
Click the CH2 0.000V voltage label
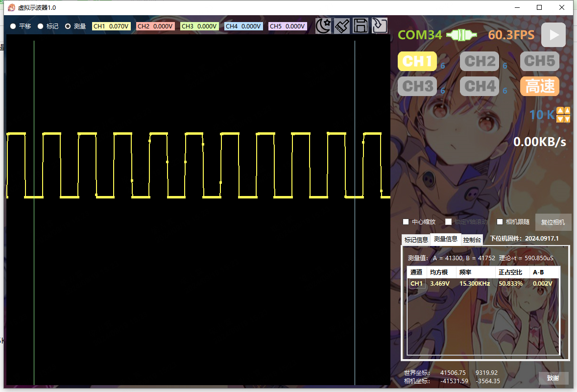[155, 26]
